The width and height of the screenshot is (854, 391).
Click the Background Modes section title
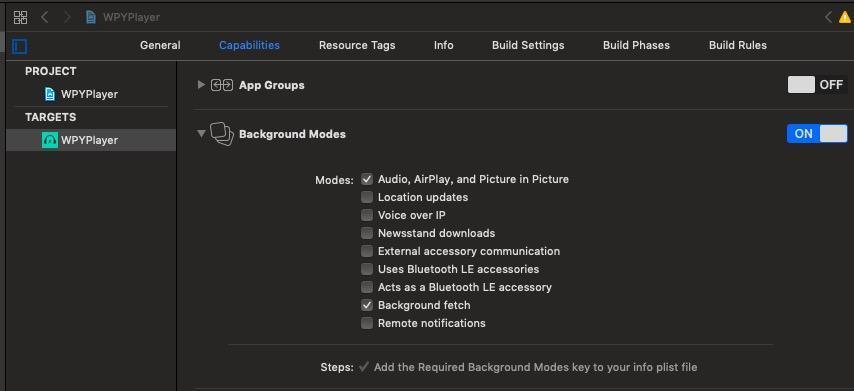click(x=292, y=134)
